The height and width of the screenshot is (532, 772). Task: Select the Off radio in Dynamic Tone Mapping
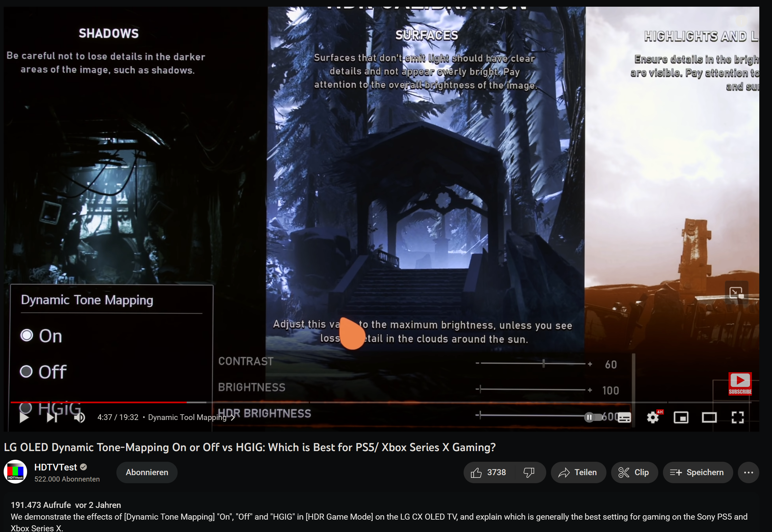click(26, 371)
